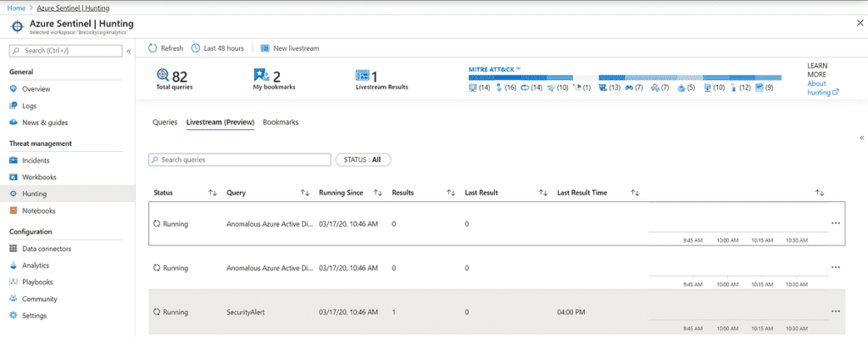Open the Logs sidebar icon

click(x=14, y=105)
